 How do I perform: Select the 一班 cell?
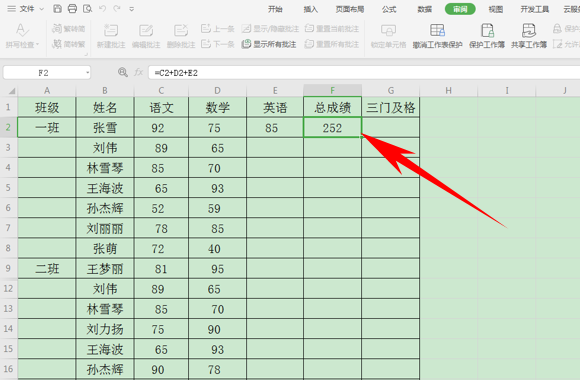[x=47, y=128]
